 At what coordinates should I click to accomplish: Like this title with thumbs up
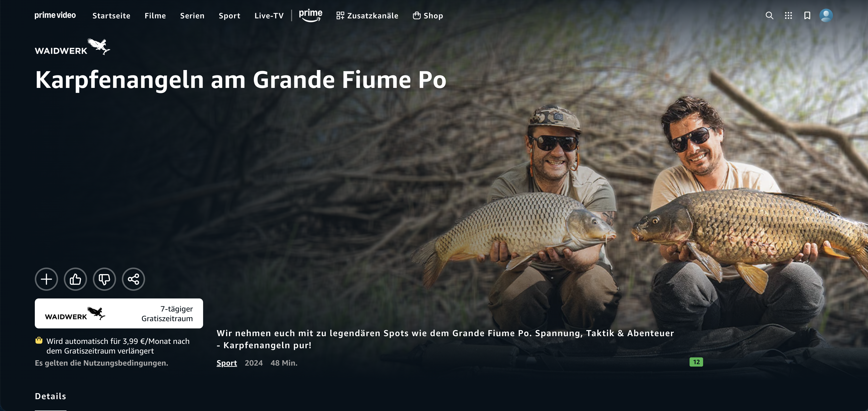(x=75, y=279)
